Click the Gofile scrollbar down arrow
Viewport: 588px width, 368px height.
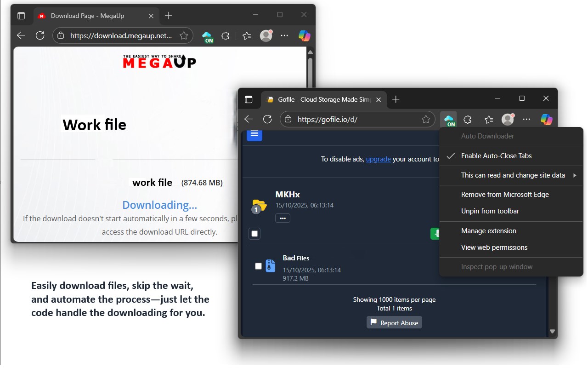(x=553, y=331)
